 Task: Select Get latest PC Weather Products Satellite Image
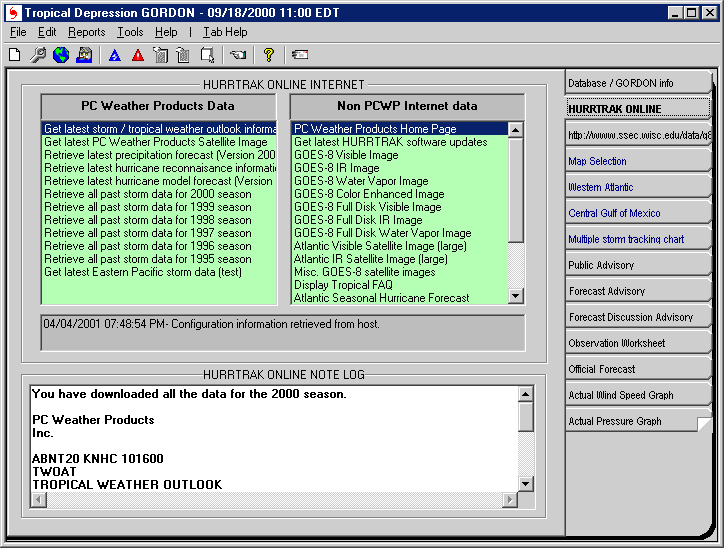(159, 142)
